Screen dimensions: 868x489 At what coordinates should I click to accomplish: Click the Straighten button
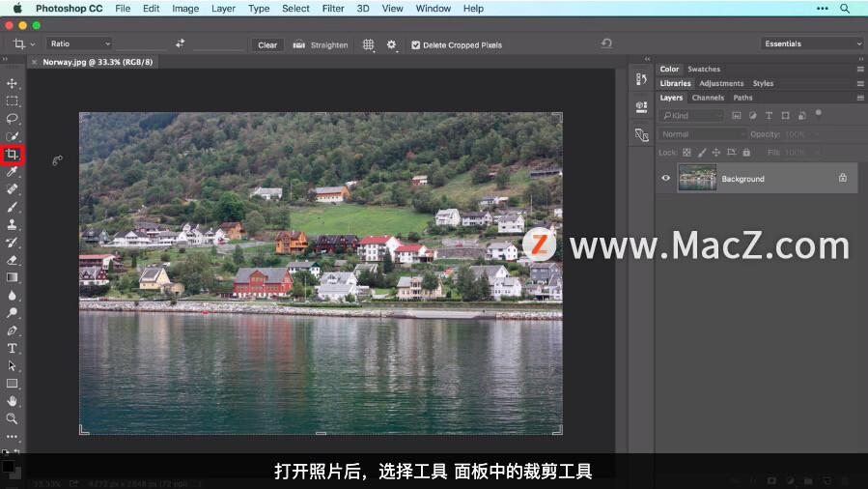coord(321,45)
